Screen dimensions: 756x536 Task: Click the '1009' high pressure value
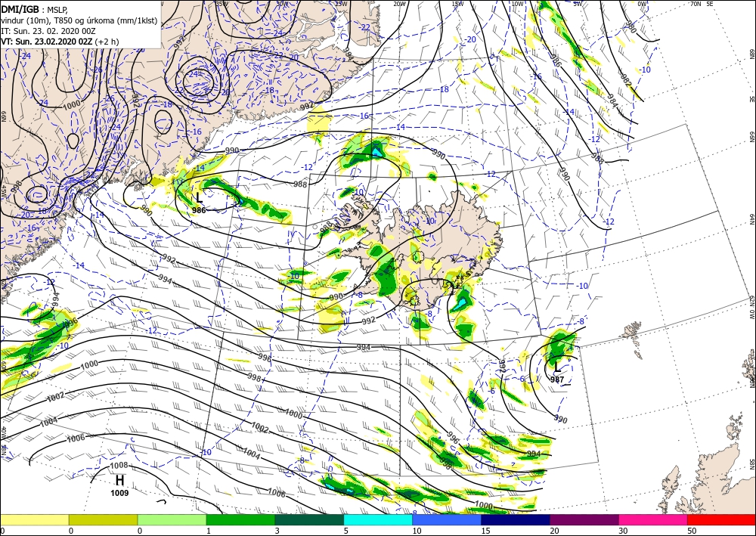pos(119,493)
